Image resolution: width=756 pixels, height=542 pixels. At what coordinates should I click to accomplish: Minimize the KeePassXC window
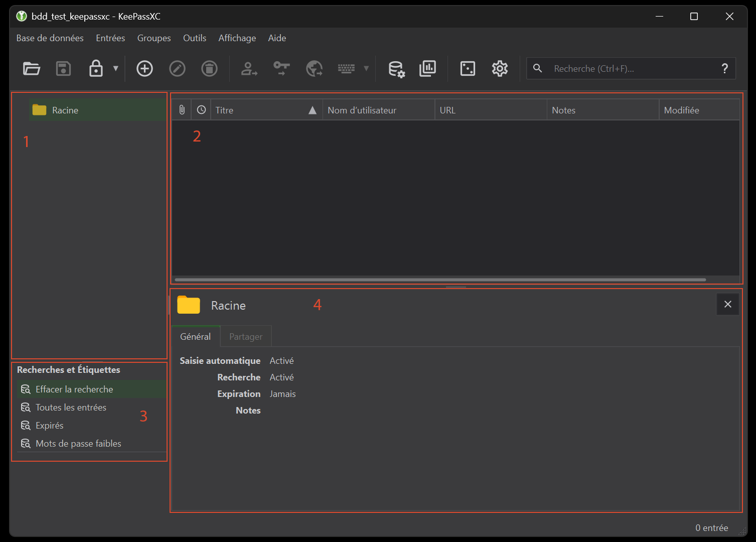(x=659, y=17)
